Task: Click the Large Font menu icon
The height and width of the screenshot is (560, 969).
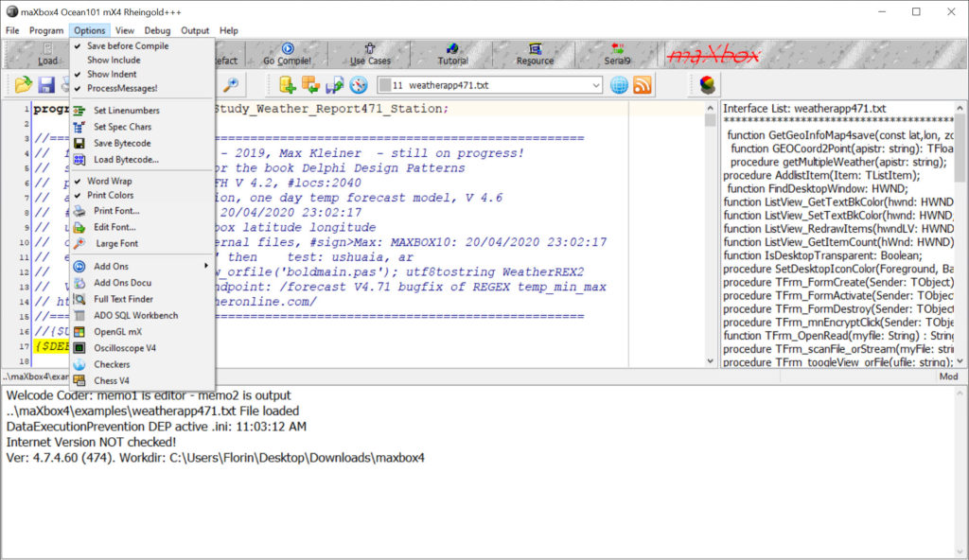Action: pos(79,243)
